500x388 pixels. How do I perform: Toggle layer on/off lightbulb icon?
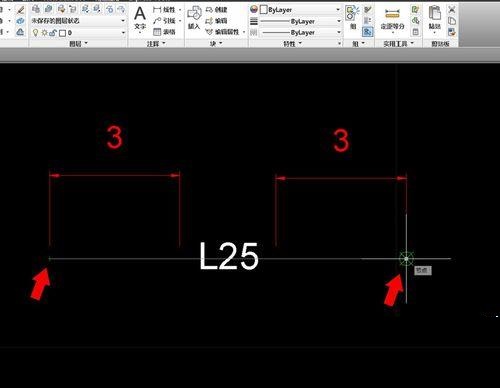coord(35,33)
